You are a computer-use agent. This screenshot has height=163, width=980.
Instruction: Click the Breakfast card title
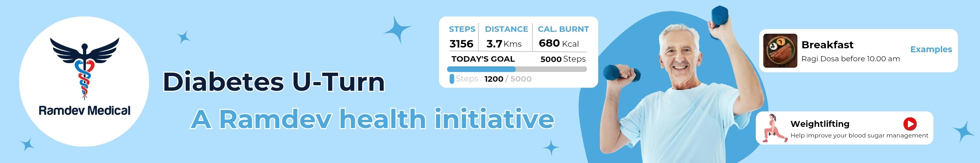click(827, 45)
